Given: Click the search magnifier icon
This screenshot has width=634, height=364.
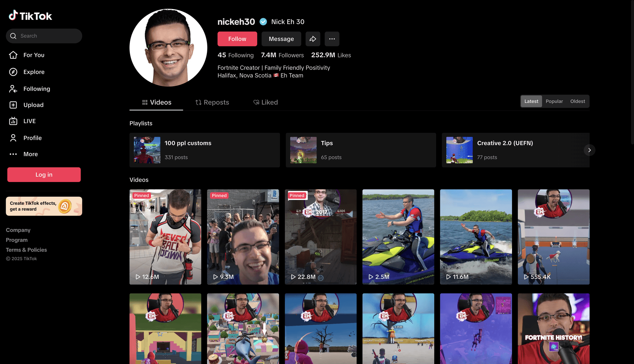Looking at the screenshot, I should pos(13,36).
